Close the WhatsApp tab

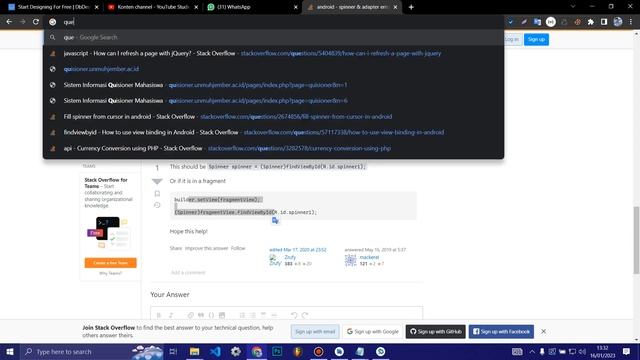click(x=296, y=7)
